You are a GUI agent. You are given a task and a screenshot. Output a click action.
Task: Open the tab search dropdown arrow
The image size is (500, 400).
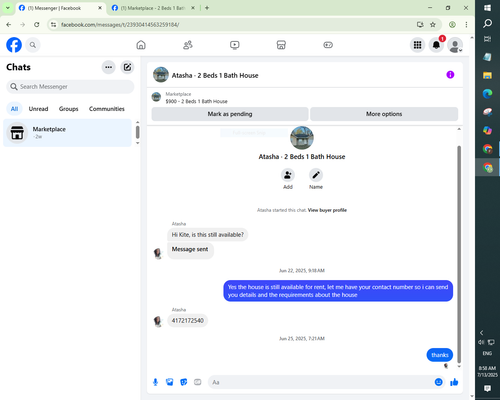[7, 8]
